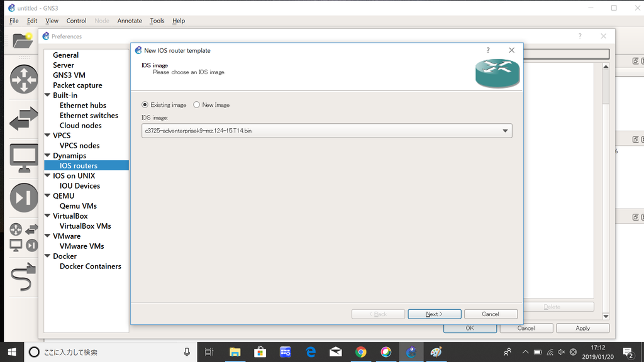
Task: Click the Windows taskbar search field
Action: click(x=111, y=352)
